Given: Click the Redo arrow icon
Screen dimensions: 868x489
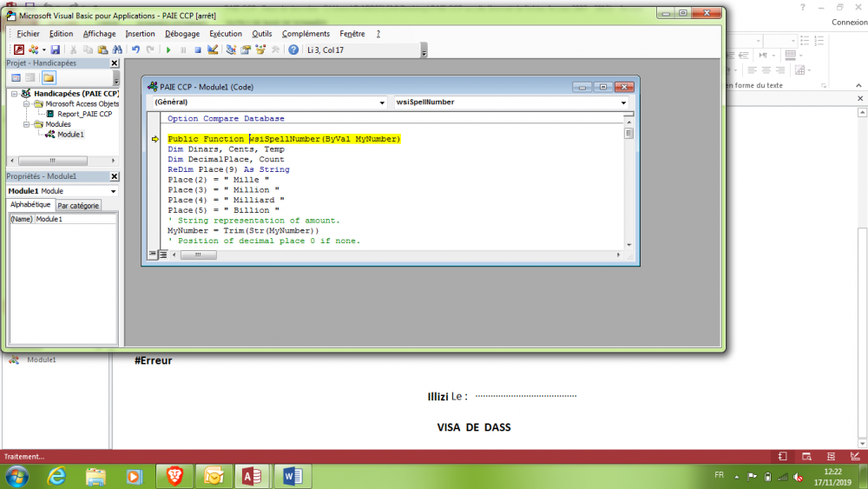Looking at the screenshot, I should pyautogui.click(x=150, y=50).
